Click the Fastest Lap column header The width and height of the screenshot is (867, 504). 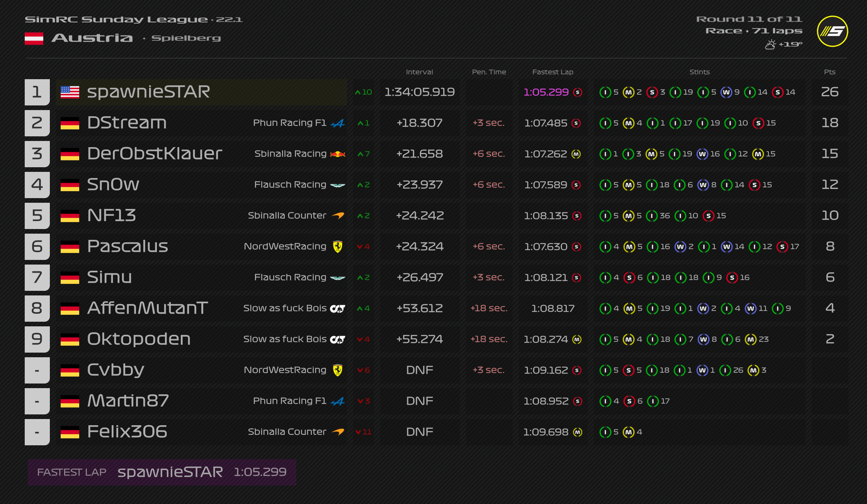[x=552, y=72]
